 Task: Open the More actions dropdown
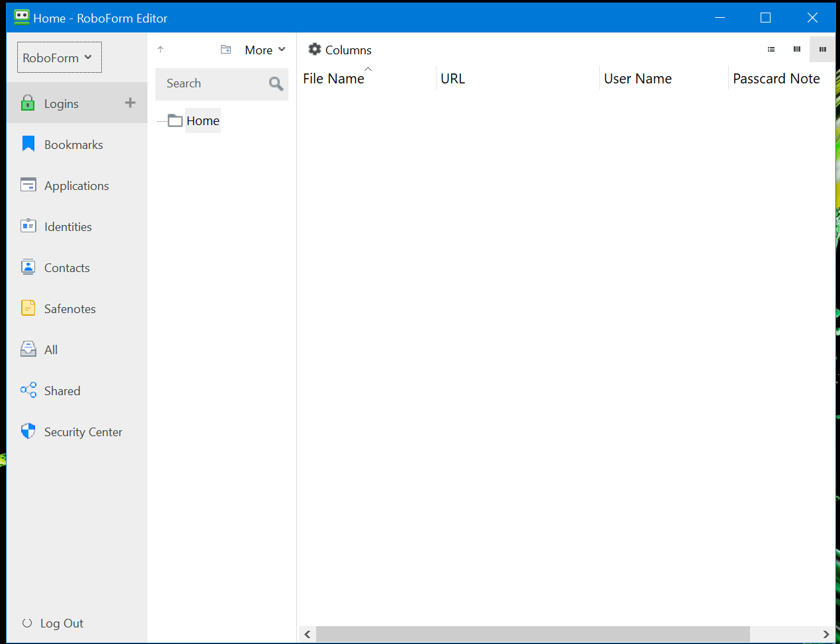(x=264, y=49)
